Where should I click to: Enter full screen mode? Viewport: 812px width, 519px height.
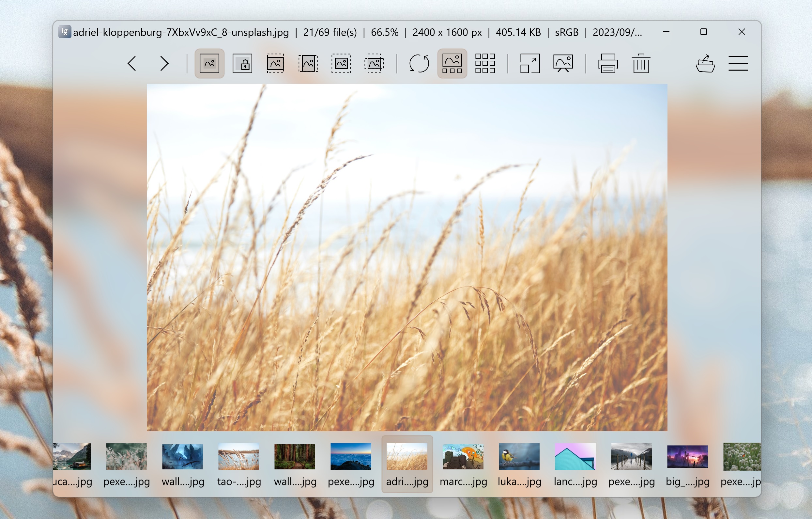click(530, 63)
